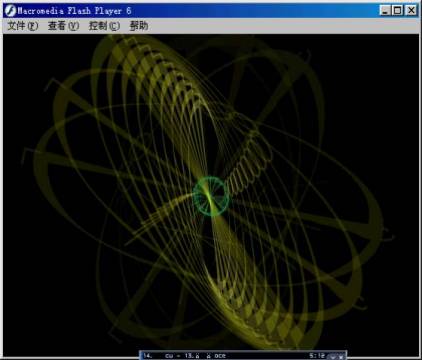Viewport: 422px width, 360px height.
Task: Open the 帮助 help menu
Action: 139,26
